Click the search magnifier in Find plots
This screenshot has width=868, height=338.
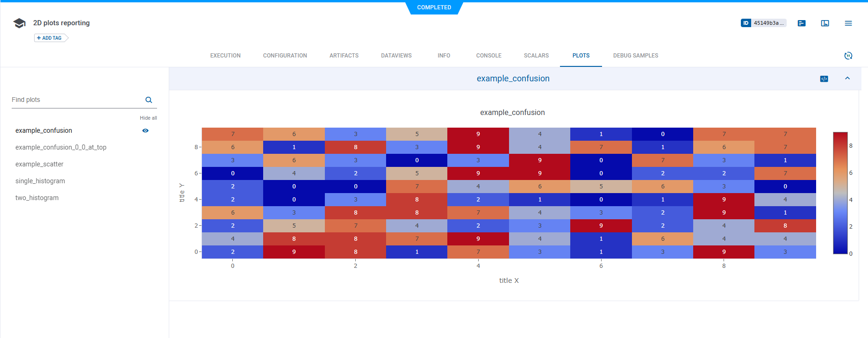click(149, 100)
